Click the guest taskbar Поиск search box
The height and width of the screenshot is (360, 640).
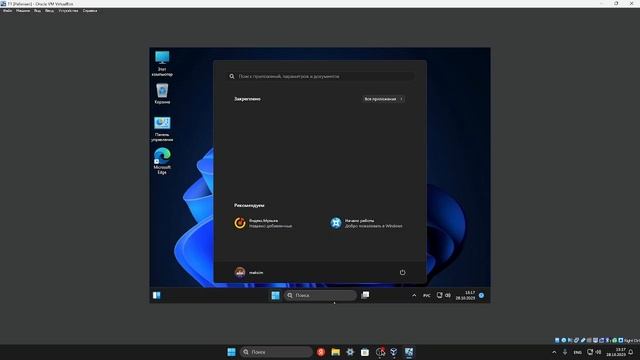tap(320, 295)
